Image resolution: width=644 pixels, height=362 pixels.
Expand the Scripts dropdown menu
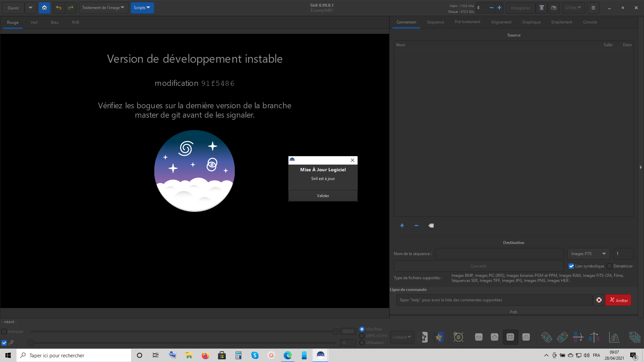click(x=142, y=8)
